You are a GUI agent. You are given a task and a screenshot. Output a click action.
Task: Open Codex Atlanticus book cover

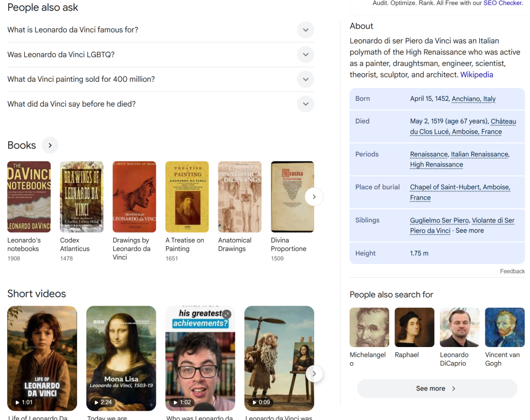82,197
